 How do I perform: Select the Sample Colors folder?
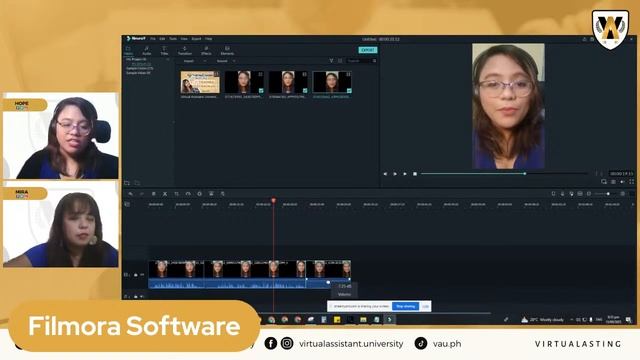tap(139, 69)
